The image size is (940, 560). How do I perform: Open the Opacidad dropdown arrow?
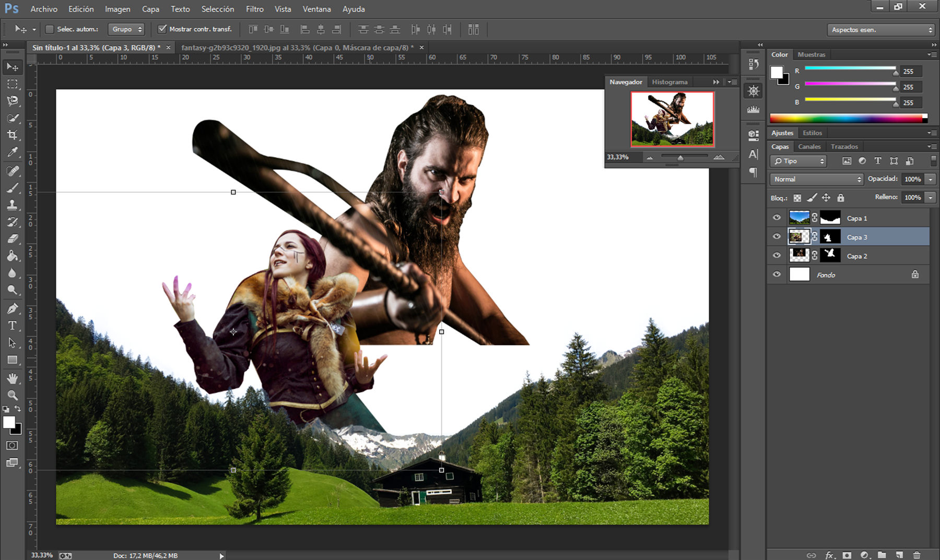click(x=930, y=179)
